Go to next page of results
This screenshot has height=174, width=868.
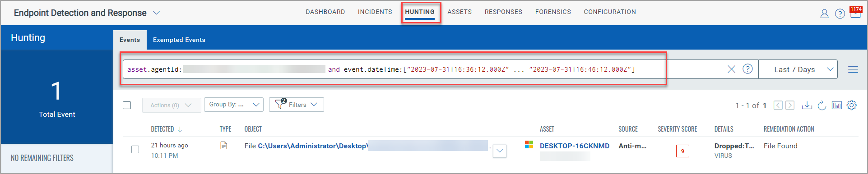pos(790,105)
